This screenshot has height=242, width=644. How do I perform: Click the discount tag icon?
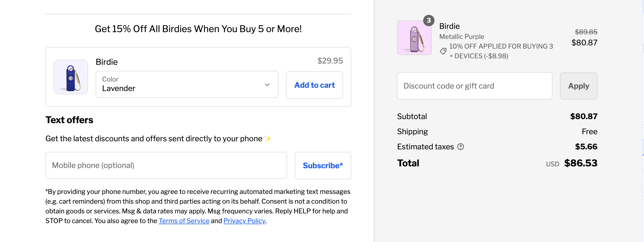point(443,51)
